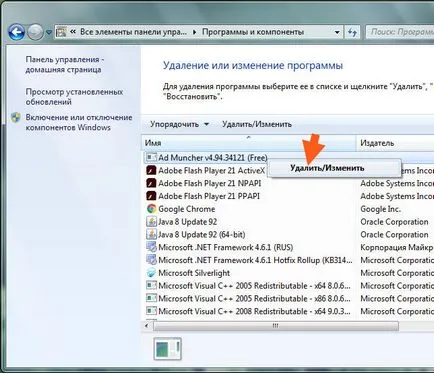Select the 'Microsoft Silverlight' entry
The height and width of the screenshot is (373, 434).
point(194,273)
